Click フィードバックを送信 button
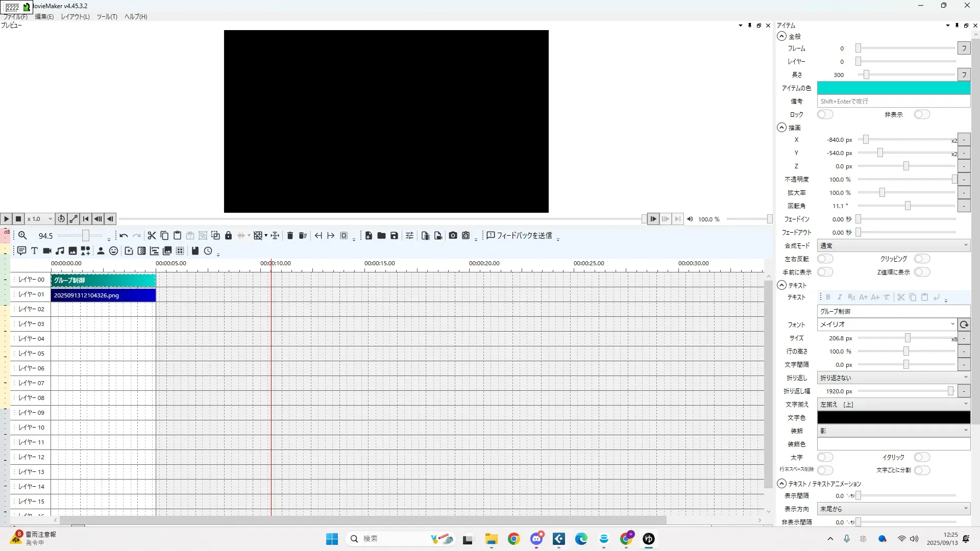Screen dimensions: 980x551 [520, 236]
